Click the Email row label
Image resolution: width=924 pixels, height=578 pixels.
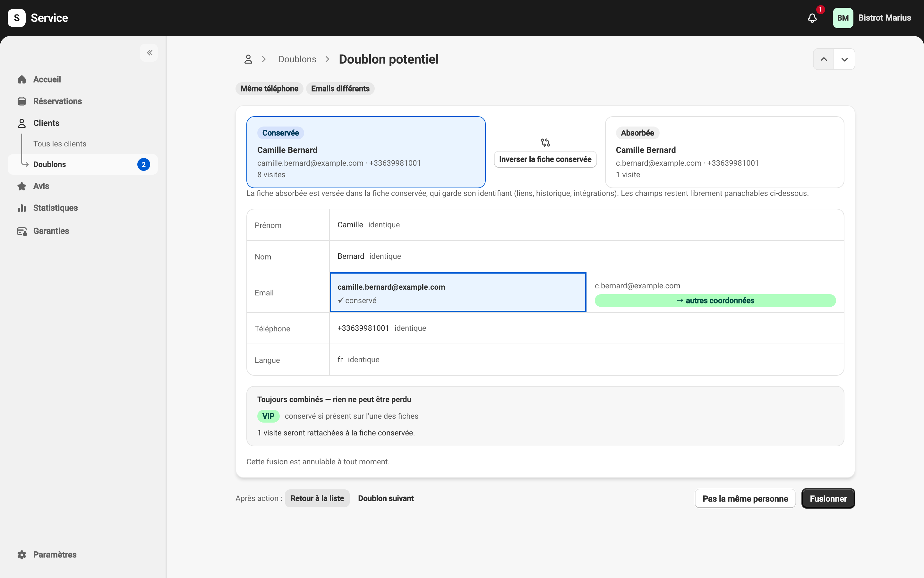point(264,293)
